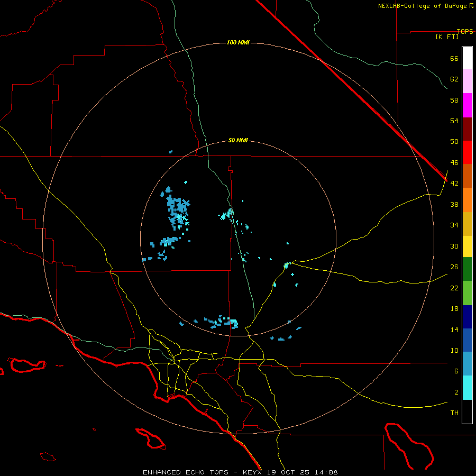The height and width of the screenshot is (476, 476).
Task: Select the bright red legend swatch
Action: 467,152
